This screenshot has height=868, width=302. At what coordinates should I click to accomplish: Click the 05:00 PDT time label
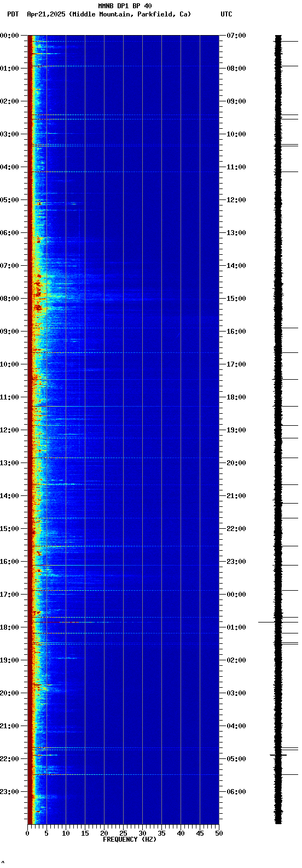(x=10, y=200)
